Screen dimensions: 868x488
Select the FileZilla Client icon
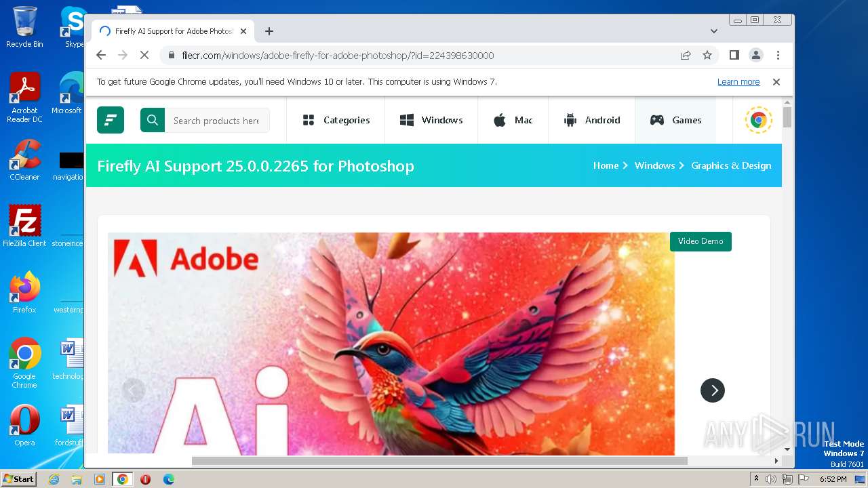click(24, 226)
